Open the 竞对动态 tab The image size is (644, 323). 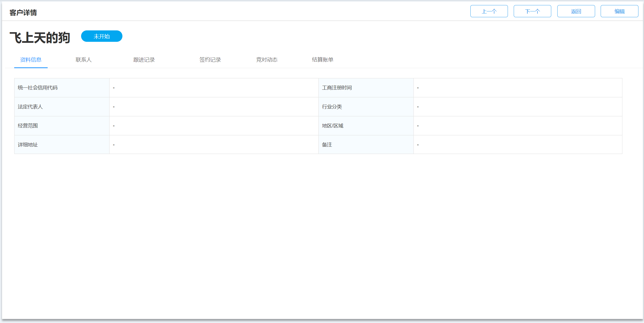(267, 60)
